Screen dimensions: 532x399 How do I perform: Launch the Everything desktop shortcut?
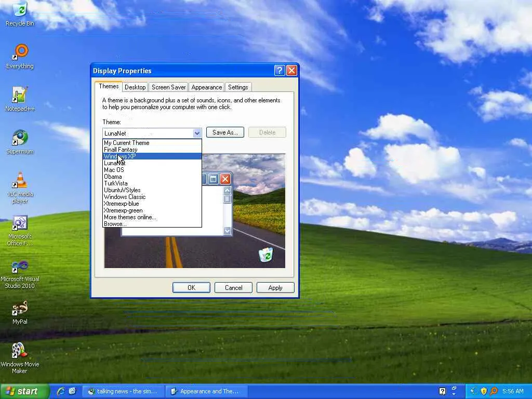pyautogui.click(x=20, y=57)
